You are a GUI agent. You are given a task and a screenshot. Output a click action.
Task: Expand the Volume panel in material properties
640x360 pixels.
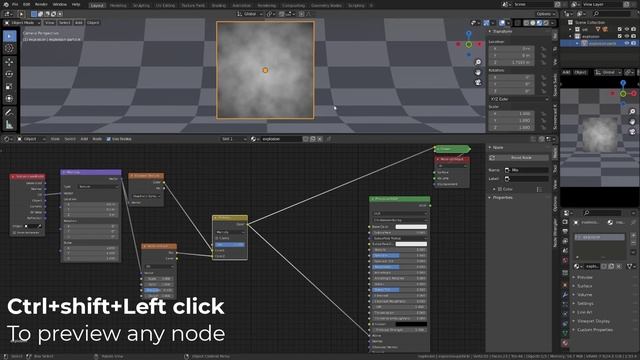tap(584, 295)
